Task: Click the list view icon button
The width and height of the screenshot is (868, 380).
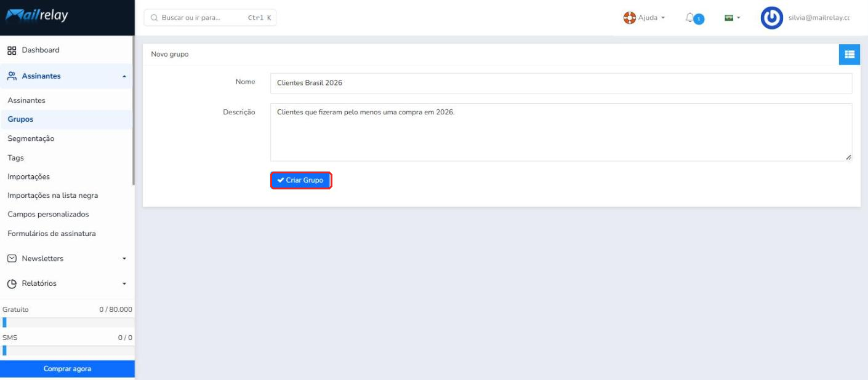Action: point(850,54)
